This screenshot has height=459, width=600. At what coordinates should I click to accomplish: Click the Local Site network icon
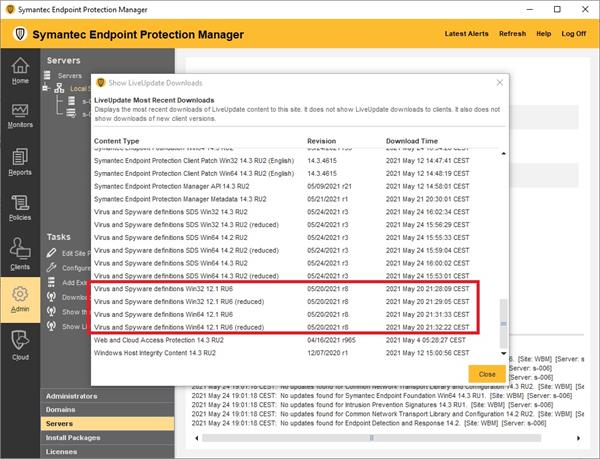(59, 88)
